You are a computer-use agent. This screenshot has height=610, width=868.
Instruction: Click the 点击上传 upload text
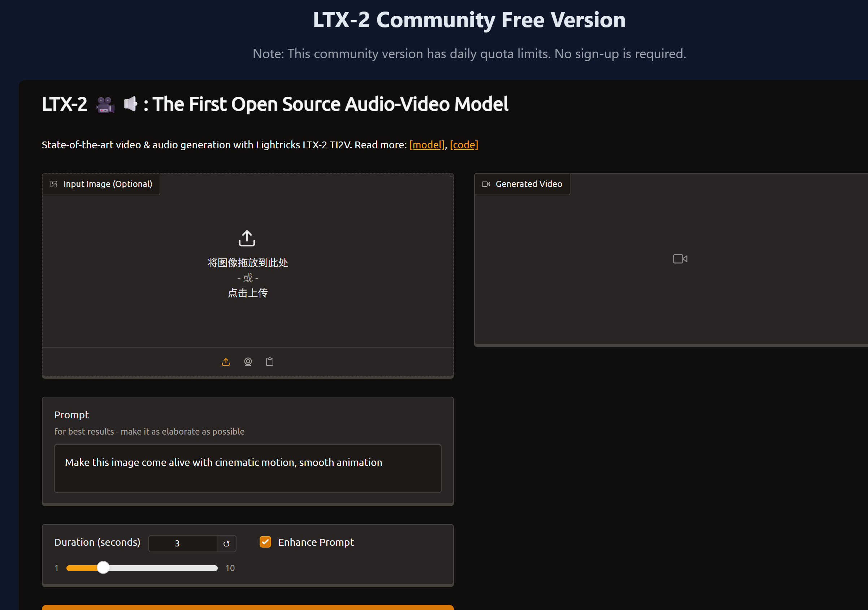tap(247, 293)
